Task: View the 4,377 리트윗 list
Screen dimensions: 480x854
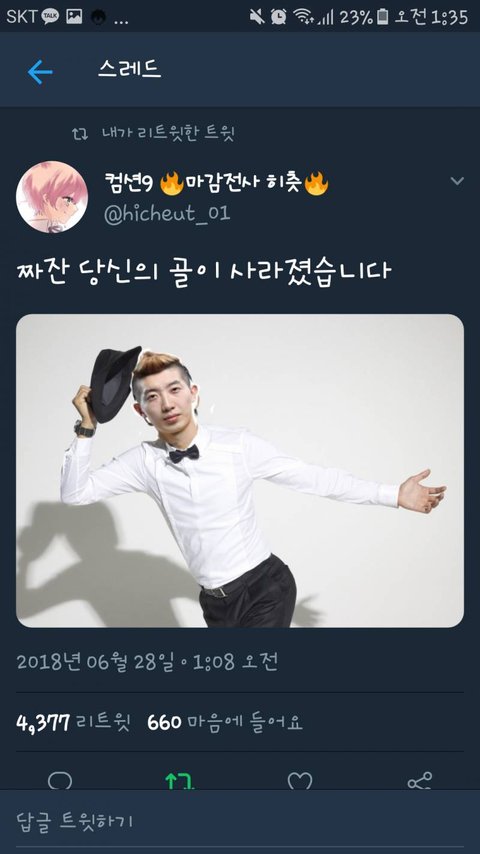Action: click(x=73, y=723)
